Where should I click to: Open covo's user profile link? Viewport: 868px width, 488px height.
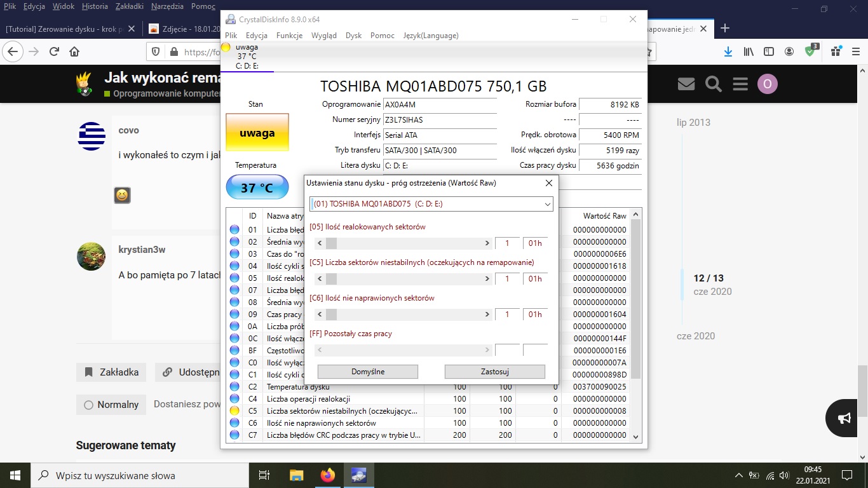(128, 130)
